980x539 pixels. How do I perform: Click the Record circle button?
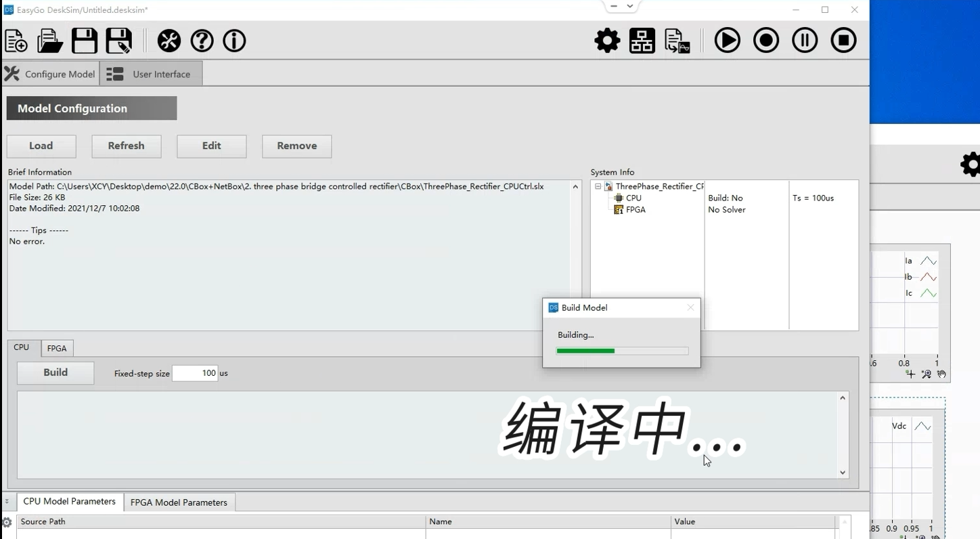(766, 41)
